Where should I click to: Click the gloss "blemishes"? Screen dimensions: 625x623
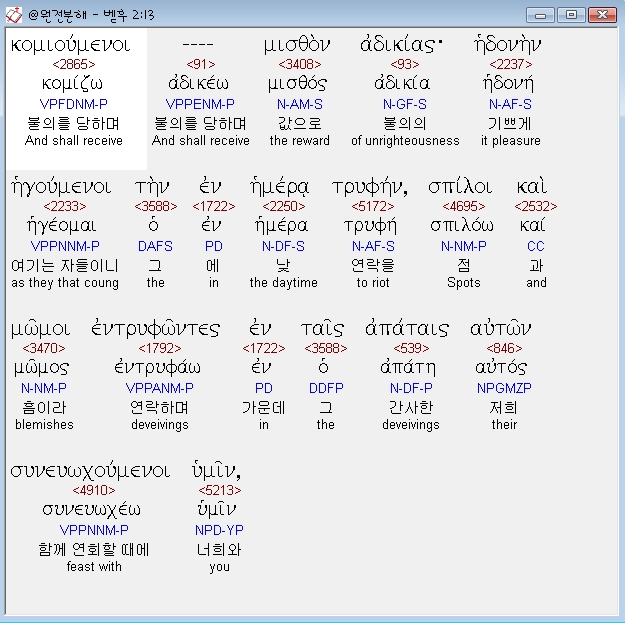pos(44,425)
